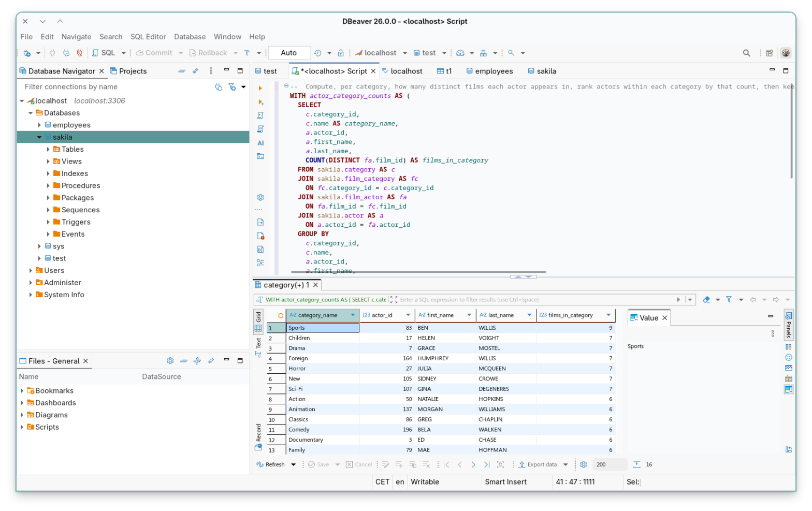812x511 pixels.
Task: Click the SQL button in main toolbar
Action: click(104, 53)
